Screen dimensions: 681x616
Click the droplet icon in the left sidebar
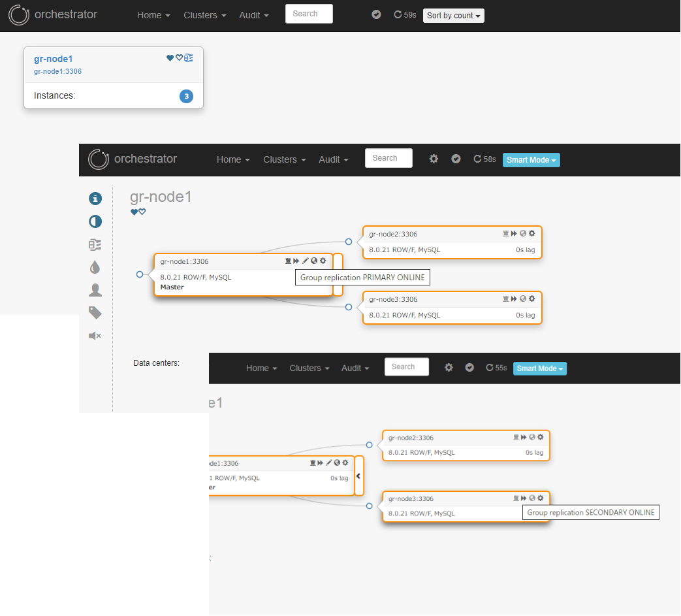coord(95,267)
